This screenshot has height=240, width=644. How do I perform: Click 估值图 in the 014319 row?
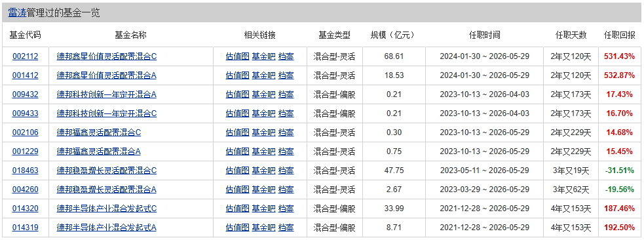[x=237, y=228]
